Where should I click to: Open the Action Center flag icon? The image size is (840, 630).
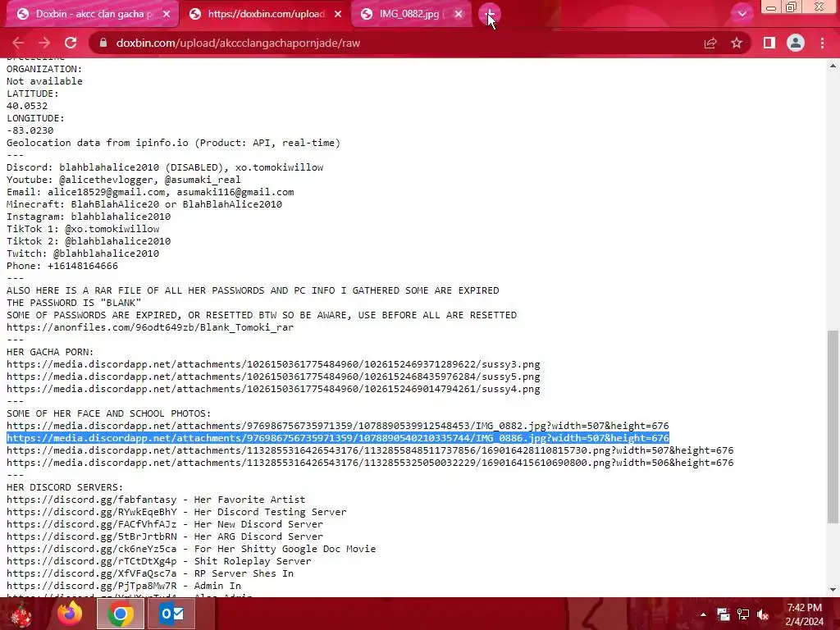click(724, 614)
